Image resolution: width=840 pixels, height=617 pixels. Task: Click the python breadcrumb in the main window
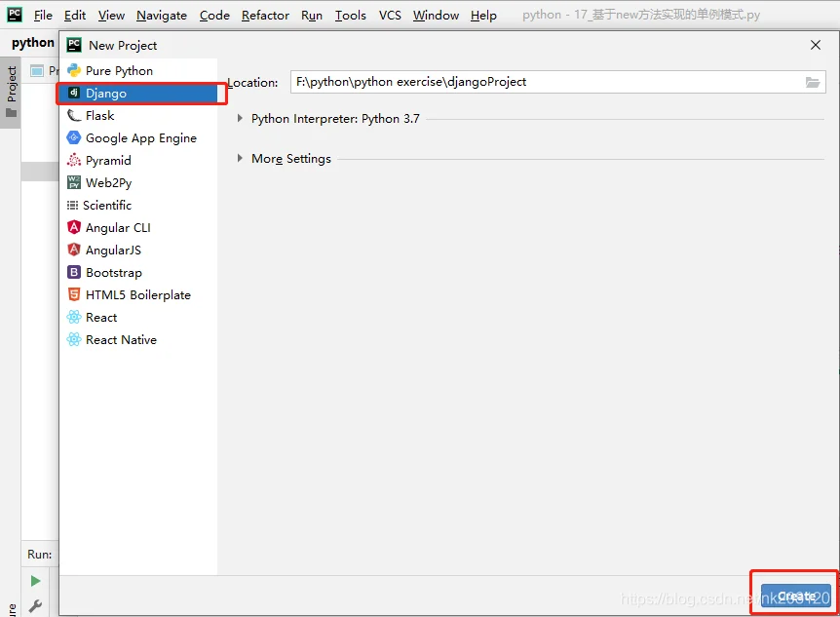click(33, 42)
